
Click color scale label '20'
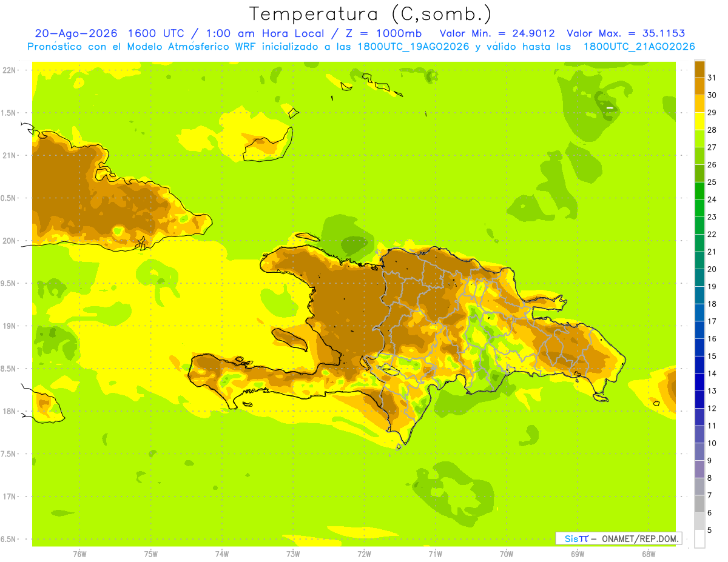click(x=712, y=269)
